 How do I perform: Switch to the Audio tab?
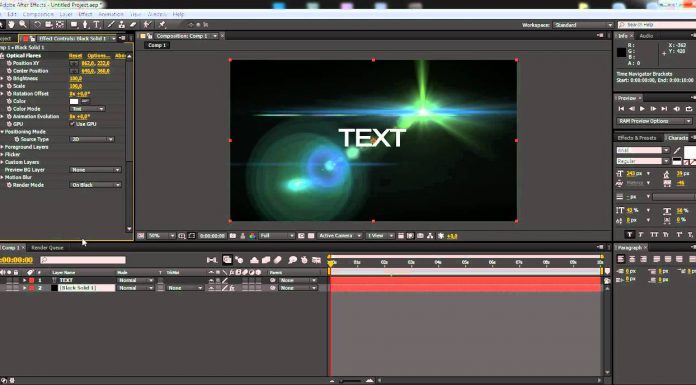(646, 36)
